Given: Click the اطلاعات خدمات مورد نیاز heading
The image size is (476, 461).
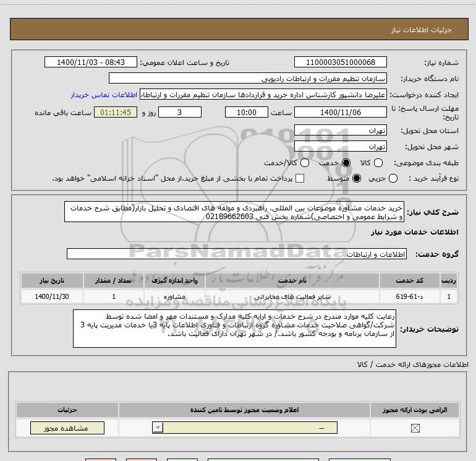Looking at the screenshot, I should coord(414,232).
